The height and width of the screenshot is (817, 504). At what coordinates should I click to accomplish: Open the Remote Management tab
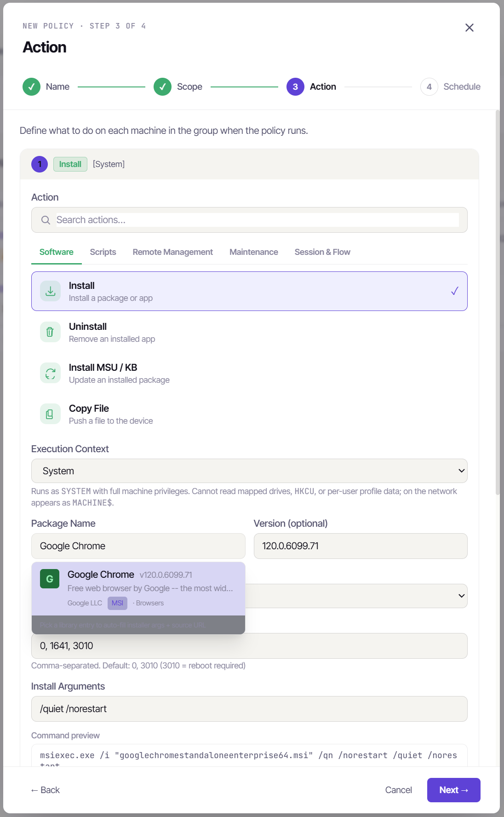173,252
